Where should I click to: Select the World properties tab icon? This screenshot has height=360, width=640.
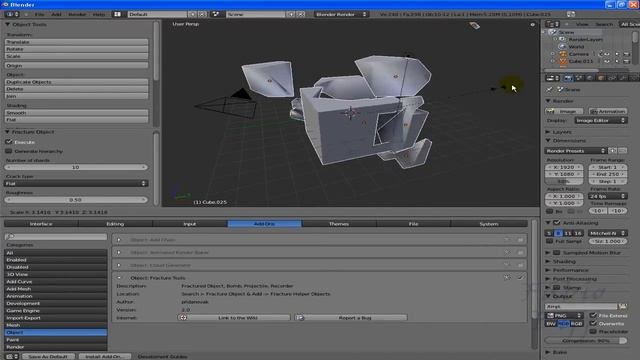(x=590, y=78)
